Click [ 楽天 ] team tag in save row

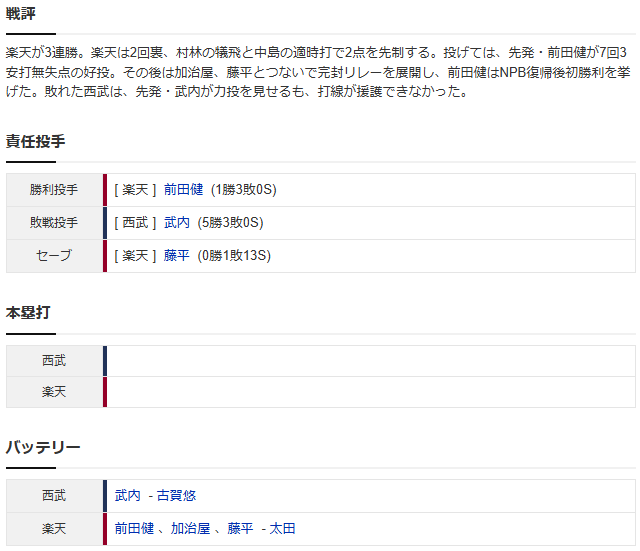click(x=135, y=256)
